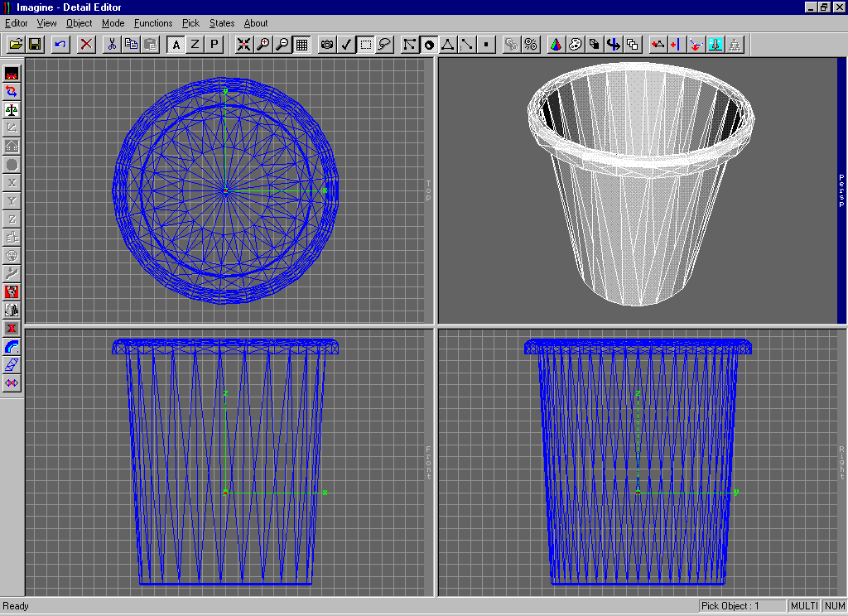Save the object using the floppy disk icon
This screenshot has height=616, width=848.
click(35, 45)
